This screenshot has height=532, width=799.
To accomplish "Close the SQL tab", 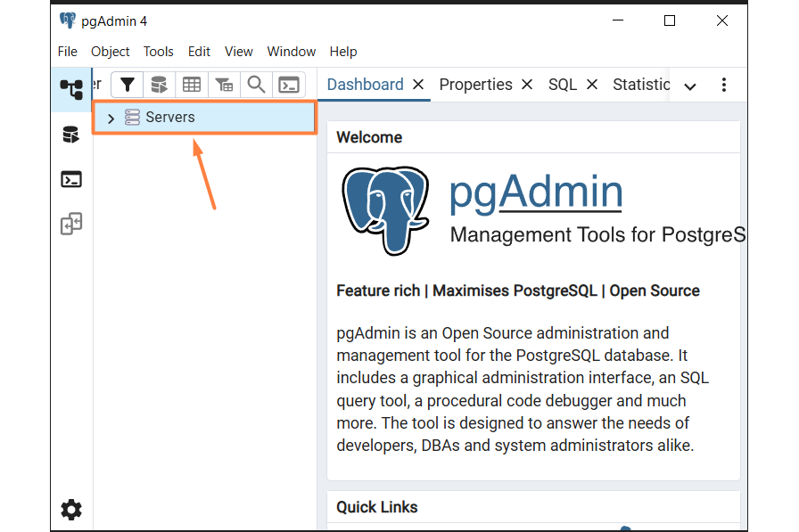I will [x=592, y=84].
